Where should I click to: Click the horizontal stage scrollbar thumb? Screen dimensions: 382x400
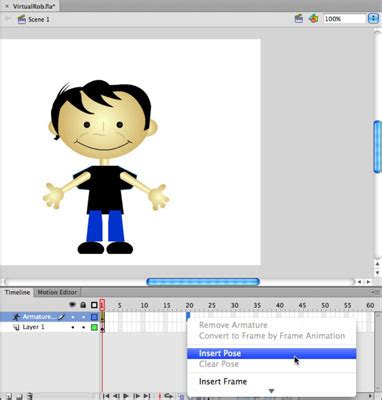203,282
